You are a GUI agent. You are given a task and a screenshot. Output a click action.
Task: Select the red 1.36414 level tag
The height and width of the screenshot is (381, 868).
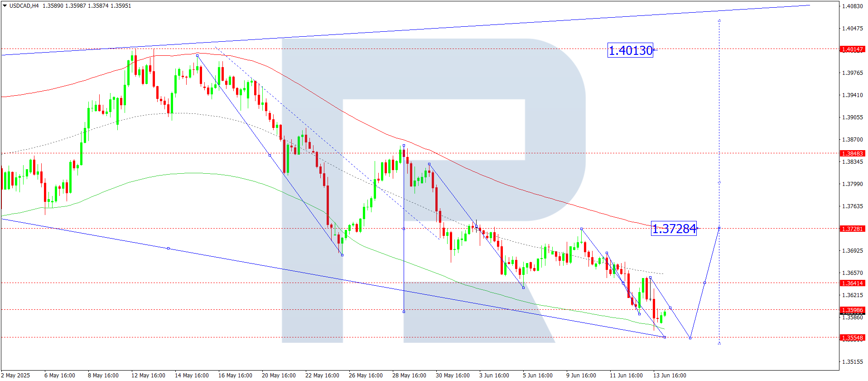[852, 283]
